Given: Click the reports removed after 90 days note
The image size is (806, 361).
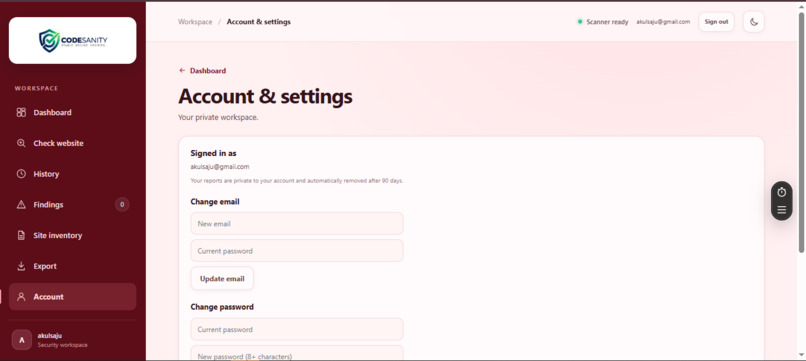Looking at the screenshot, I should (297, 181).
